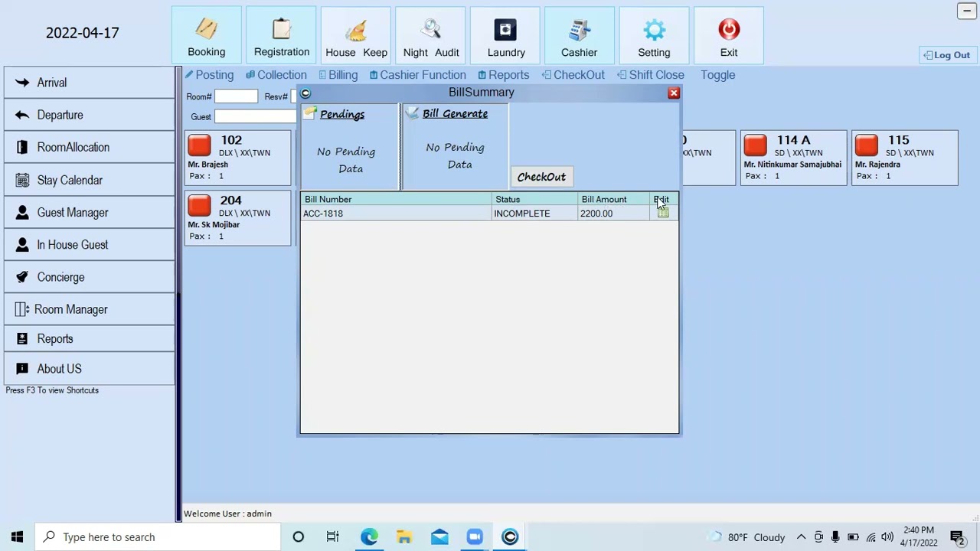Image resolution: width=980 pixels, height=551 pixels.
Task: Click the taskbar search box
Action: pos(158,537)
